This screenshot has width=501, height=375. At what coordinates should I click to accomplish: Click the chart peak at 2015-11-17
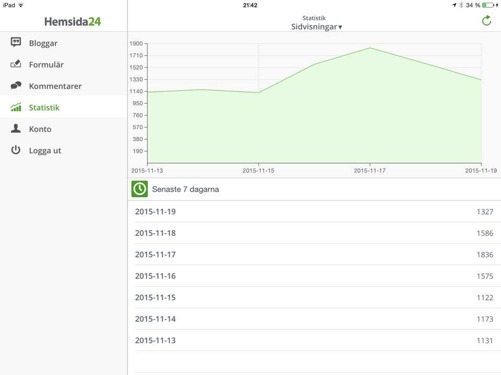click(x=370, y=48)
